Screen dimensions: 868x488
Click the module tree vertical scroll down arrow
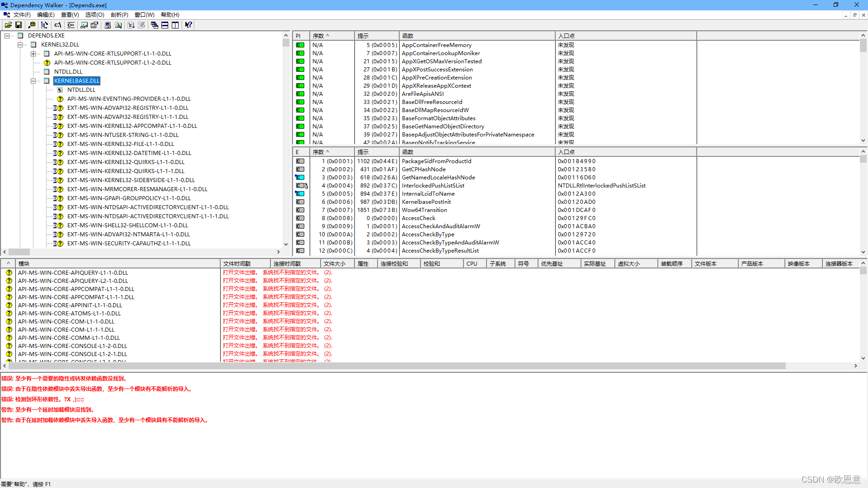tap(286, 244)
